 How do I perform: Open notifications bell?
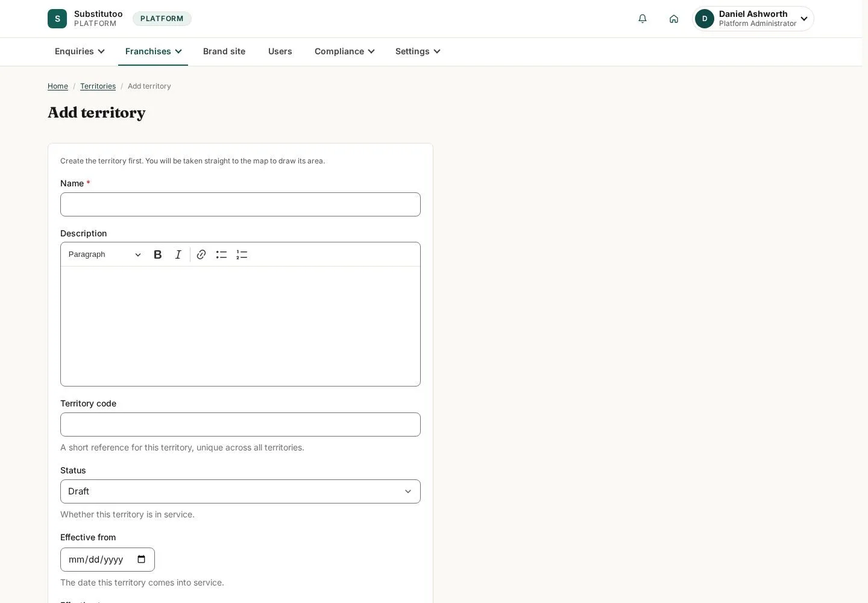point(643,19)
